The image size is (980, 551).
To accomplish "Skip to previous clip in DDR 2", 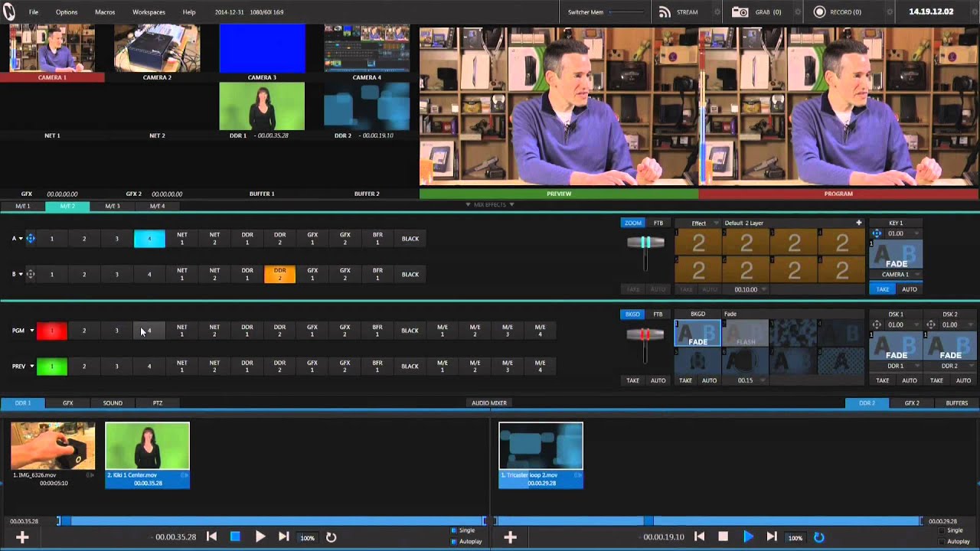I will pyautogui.click(x=699, y=537).
